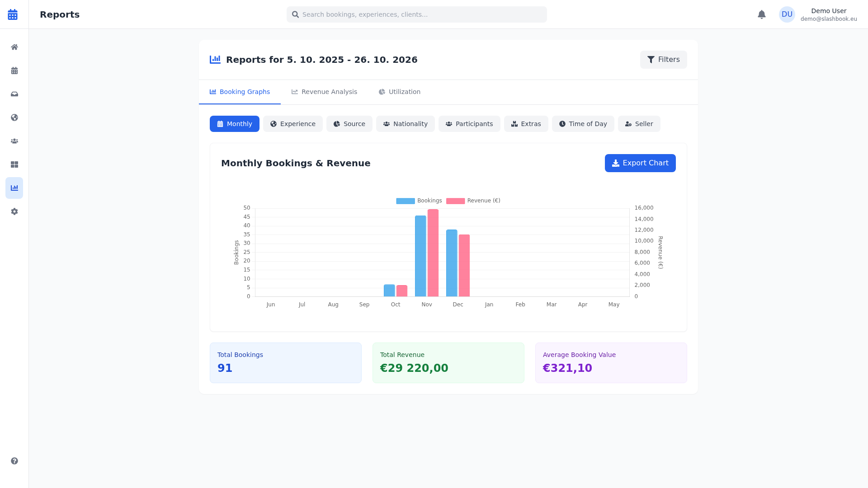The width and height of the screenshot is (868, 488).
Task: Toggle the Bookings legend in the chart
Action: click(x=419, y=201)
